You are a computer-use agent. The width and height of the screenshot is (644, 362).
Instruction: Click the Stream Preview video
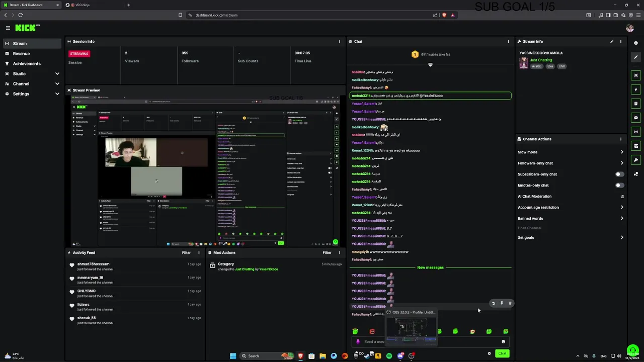pos(205,171)
